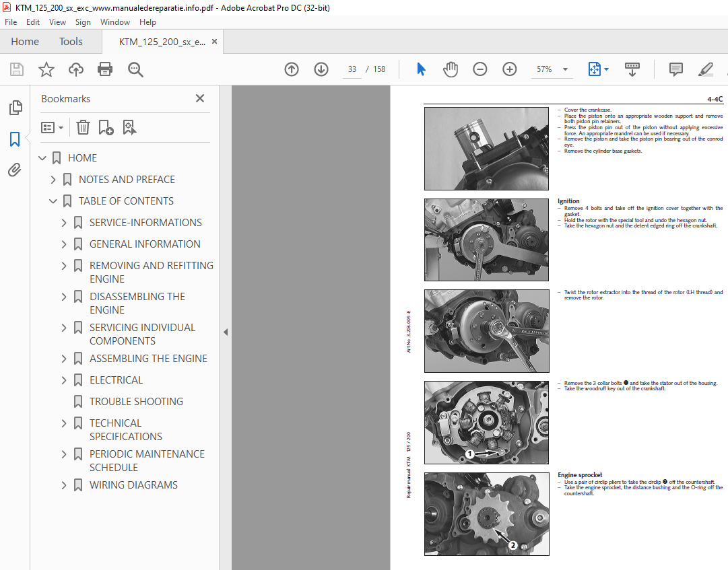728x570 pixels.
Task: Open the Page Thumbnails panel
Action: [15, 107]
